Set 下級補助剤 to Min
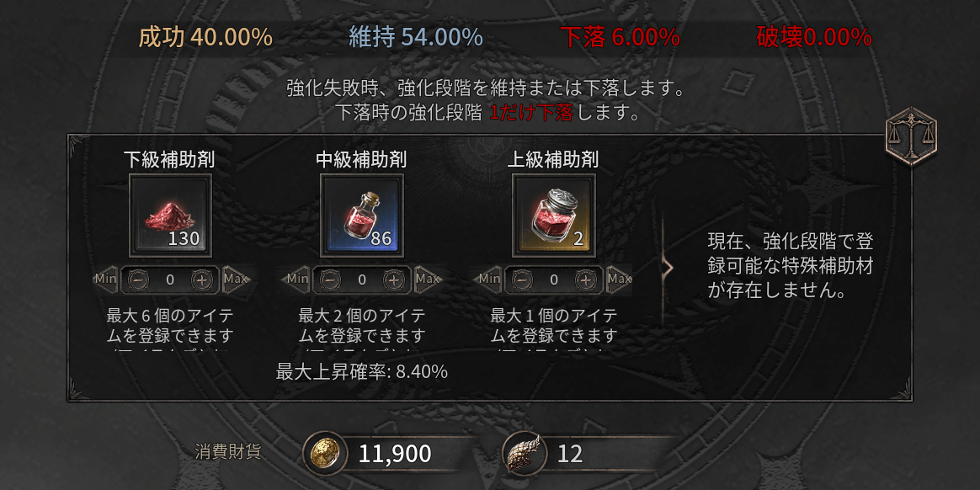Image resolution: width=980 pixels, height=490 pixels. [x=104, y=279]
